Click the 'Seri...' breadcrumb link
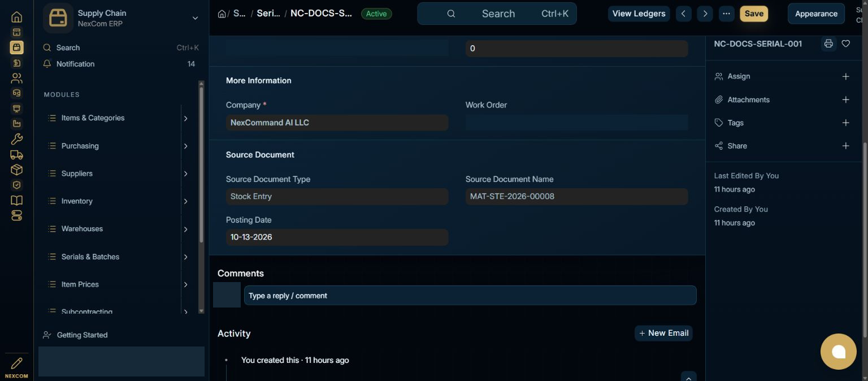 268,14
